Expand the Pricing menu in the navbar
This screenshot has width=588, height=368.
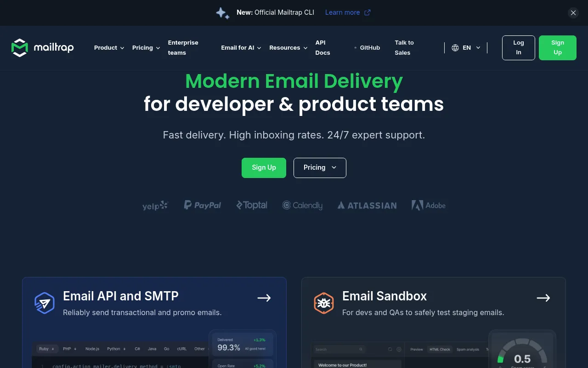(146, 48)
